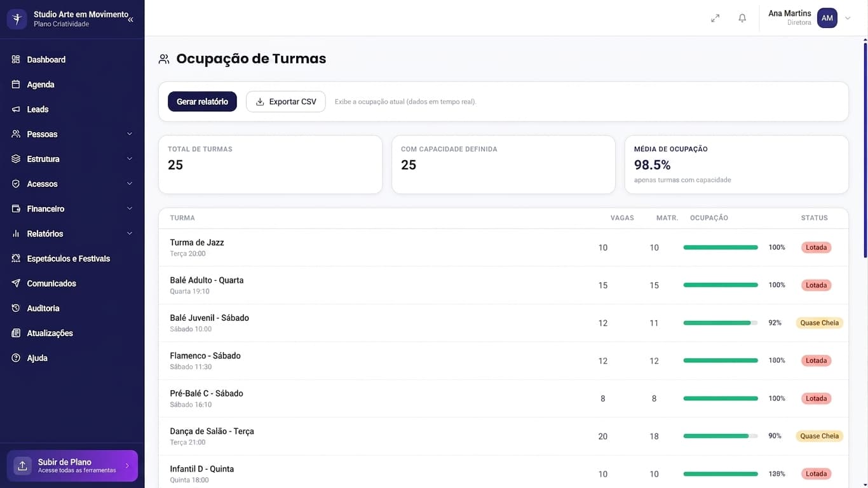Click the Exportar CSV button
Image resolution: width=868 pixels, height=488 pixels.
[x=286, y=102]
